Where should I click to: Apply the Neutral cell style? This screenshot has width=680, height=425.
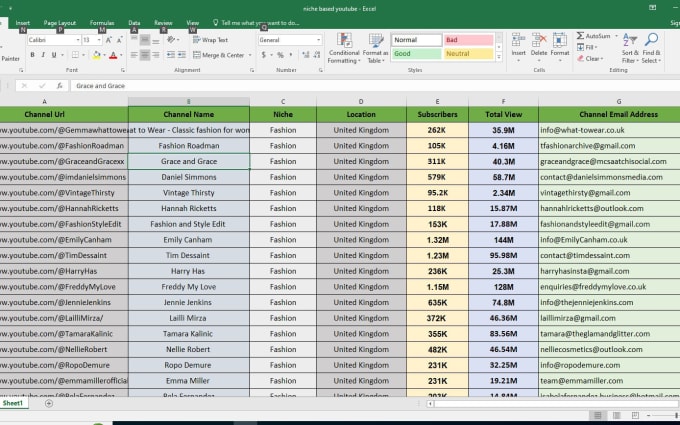468,54
